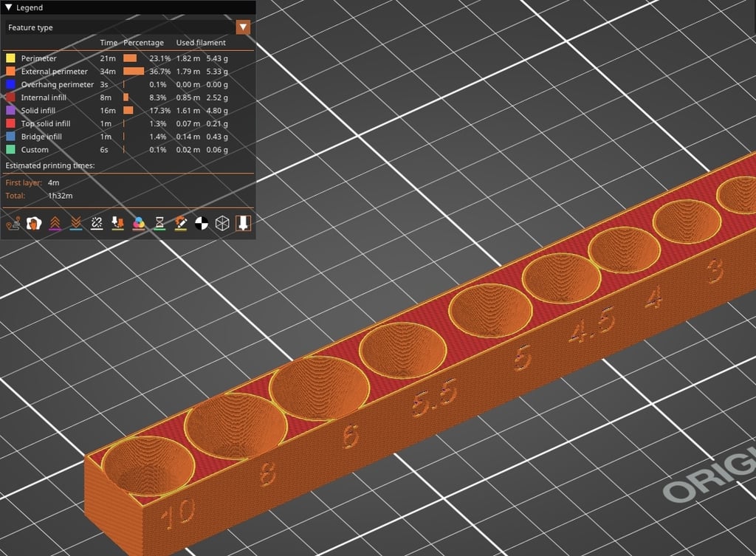Toggle seams display broken-link icon
Image resolution: width=756 pixels, height=556 pixels.
click(96, 223)
